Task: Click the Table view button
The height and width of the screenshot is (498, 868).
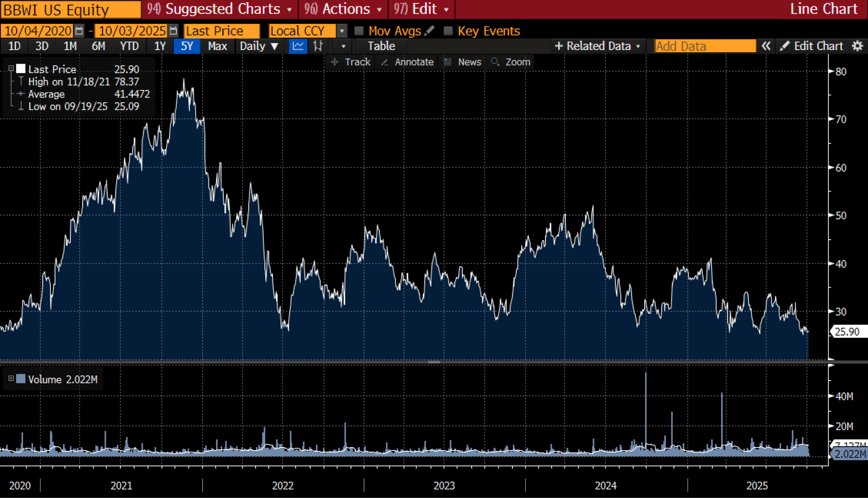Action: pyautogui.click(x=381, y=46)
